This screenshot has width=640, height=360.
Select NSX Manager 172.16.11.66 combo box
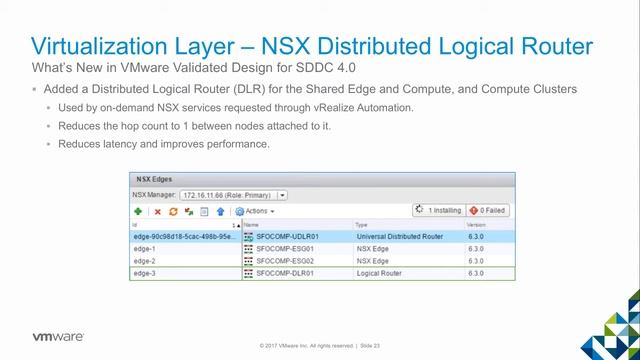point(233,195)
